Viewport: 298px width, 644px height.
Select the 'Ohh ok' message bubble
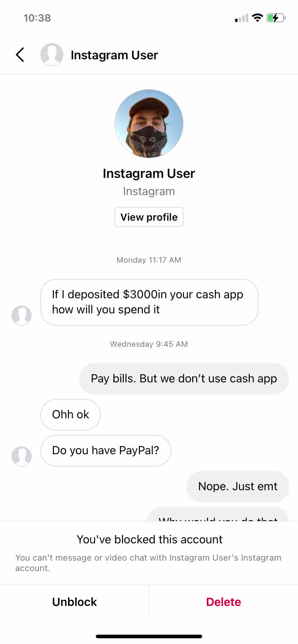[x=71, y=415]
